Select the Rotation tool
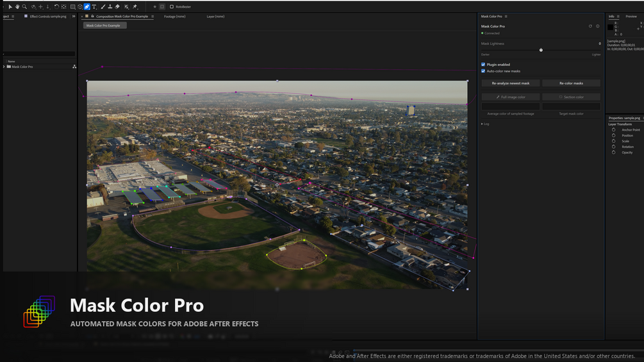The image size is (644, 362). pos(56,6)
